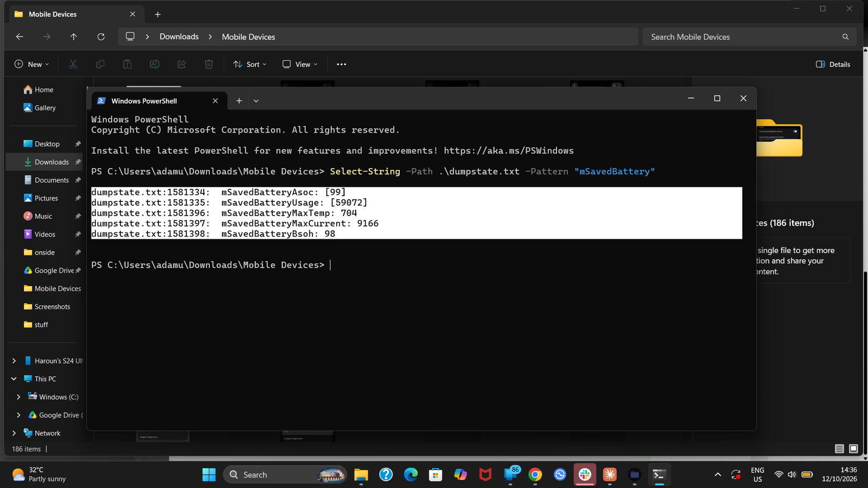This screenshot has height=488, width=868.
Task: Click the Search Mobile Devices field
Action: 750,37
